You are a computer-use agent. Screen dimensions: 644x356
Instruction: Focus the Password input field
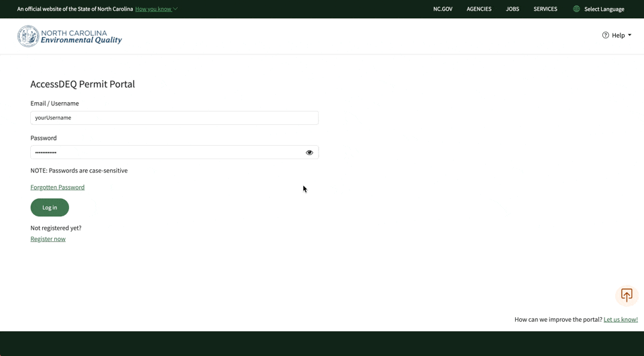[174, 152]
